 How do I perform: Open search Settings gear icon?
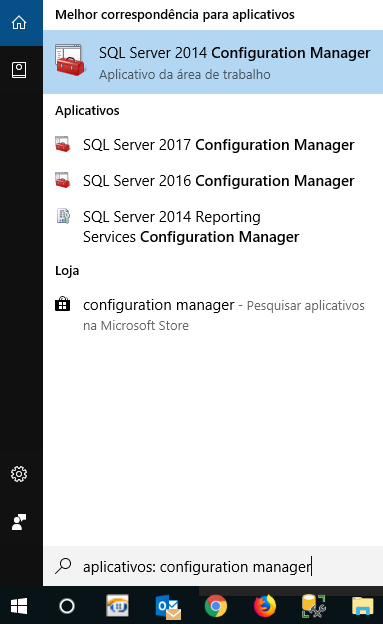(x=19, y=474)
